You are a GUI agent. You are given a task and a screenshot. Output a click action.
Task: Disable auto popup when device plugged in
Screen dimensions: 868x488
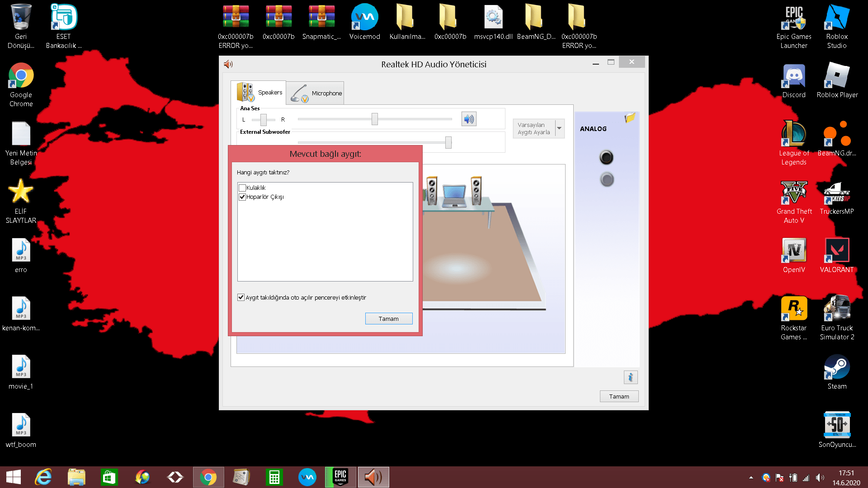(x=241, y=297)
